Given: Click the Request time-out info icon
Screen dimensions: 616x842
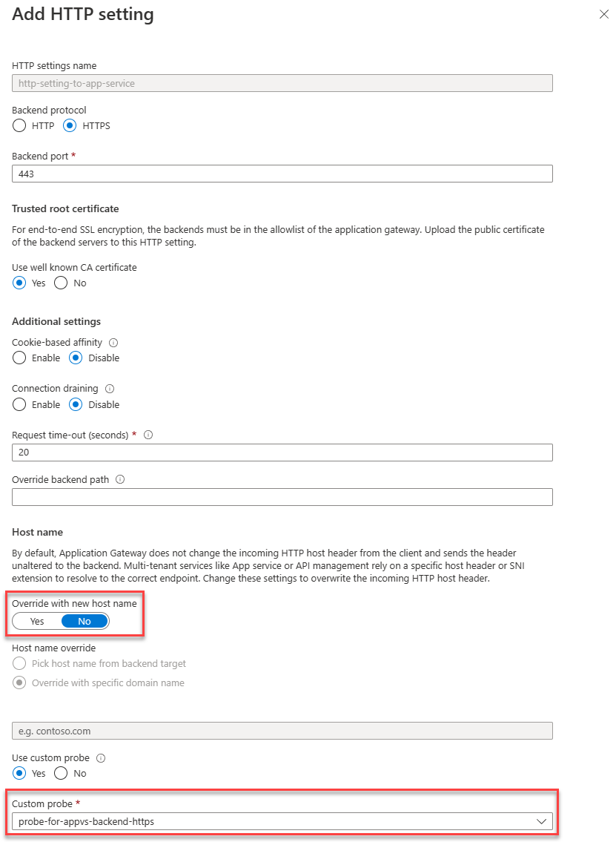Looking at the screenshot, I should tap(148, 435).
